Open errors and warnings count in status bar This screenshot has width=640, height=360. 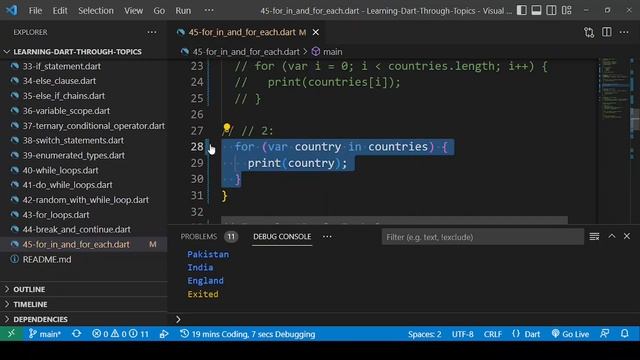tap(120, 334)
